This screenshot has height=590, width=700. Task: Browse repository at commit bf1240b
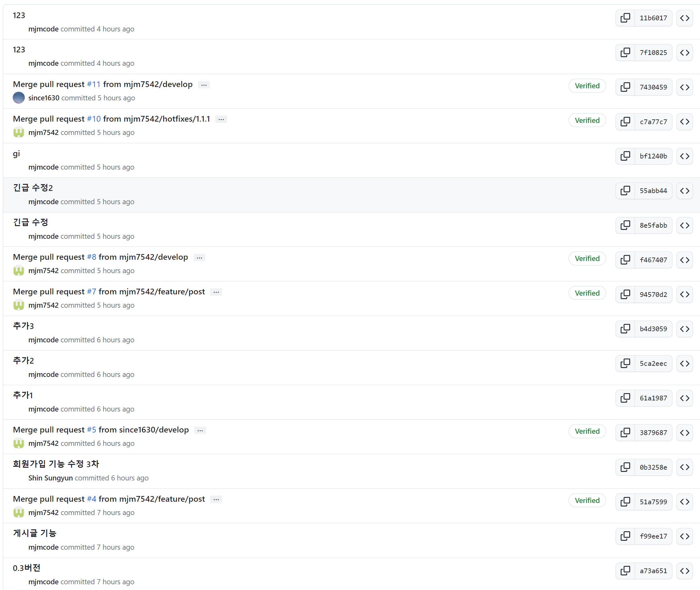(684, 156)
